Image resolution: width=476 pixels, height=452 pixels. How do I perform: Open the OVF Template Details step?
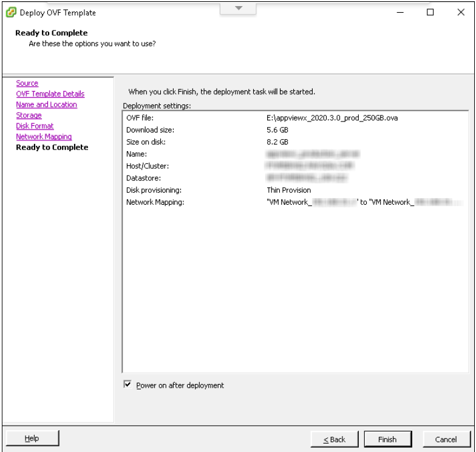50,94
